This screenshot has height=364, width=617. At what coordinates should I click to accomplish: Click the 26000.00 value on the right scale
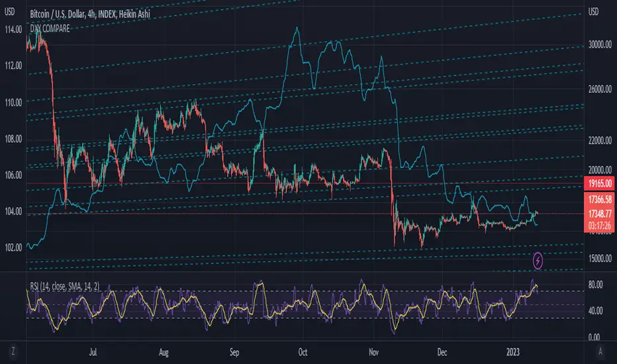coord(600,89)
